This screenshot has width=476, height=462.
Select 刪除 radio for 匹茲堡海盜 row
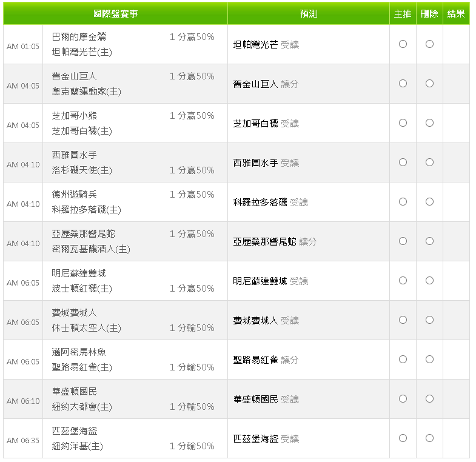click(429, 438)
